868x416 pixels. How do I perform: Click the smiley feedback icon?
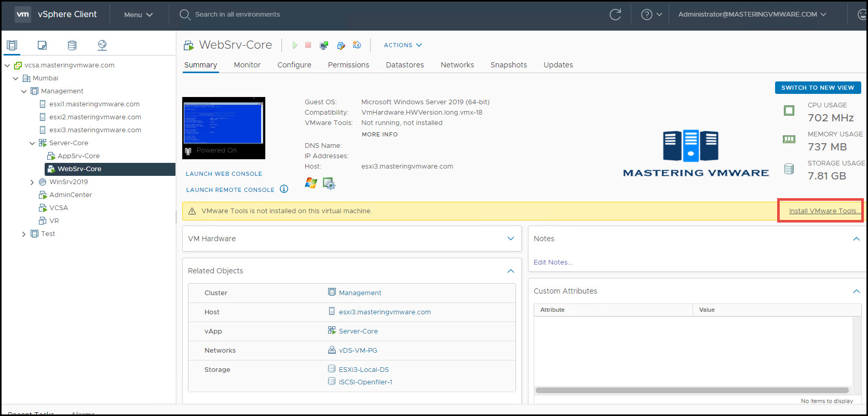tap(862, 15)
